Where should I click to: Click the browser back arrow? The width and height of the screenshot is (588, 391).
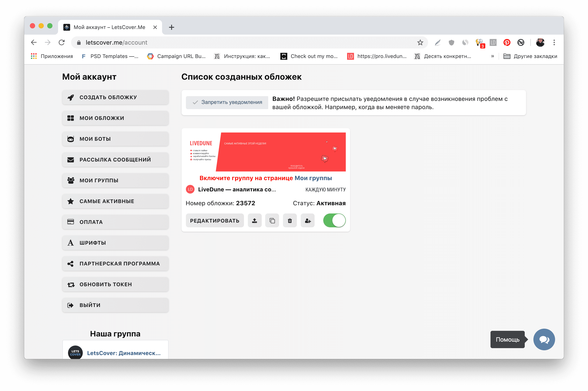(x=34, y=42)
